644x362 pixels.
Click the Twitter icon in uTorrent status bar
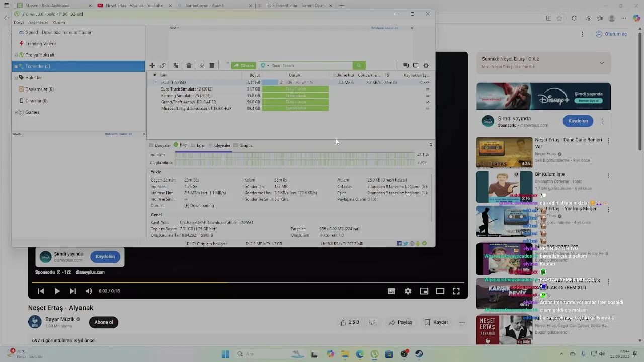click(x=406, y=244)
